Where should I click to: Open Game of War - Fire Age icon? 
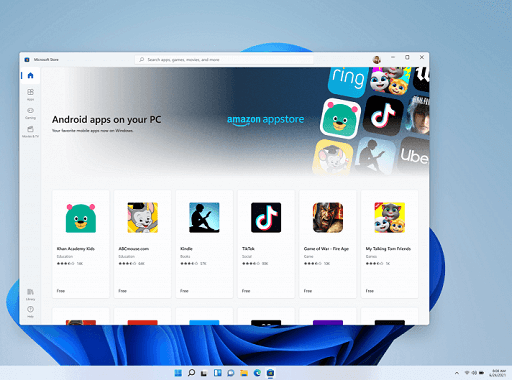pyautogui.click(x=328, y=217)
